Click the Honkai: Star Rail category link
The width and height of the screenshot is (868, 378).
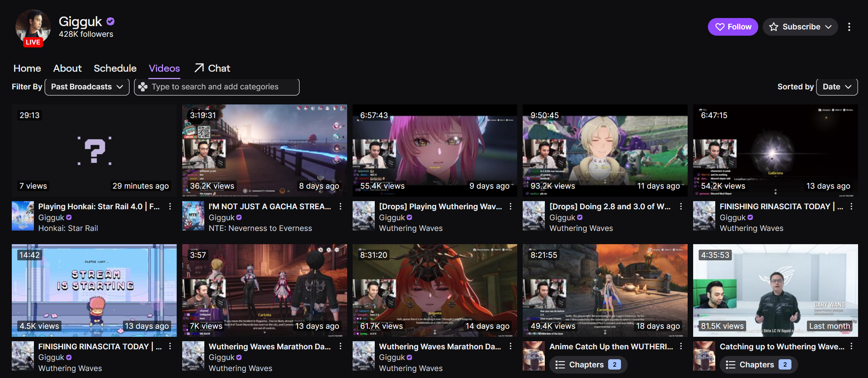68,228
